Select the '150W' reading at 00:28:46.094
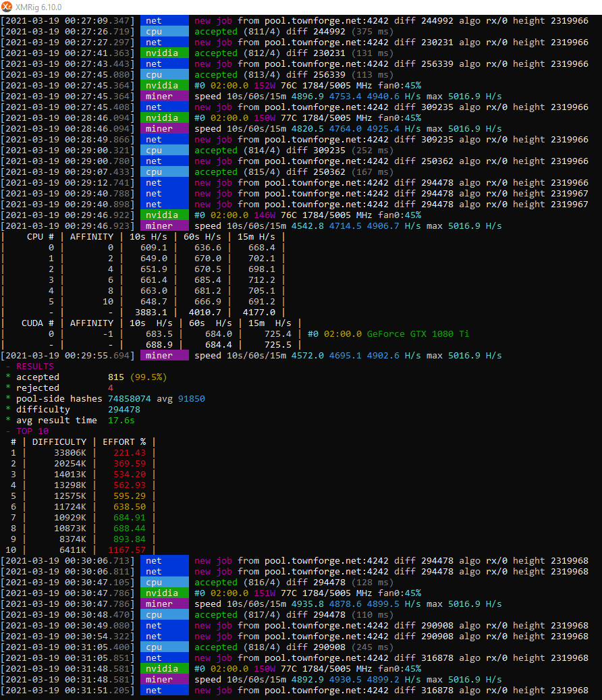 pos(265,118)
